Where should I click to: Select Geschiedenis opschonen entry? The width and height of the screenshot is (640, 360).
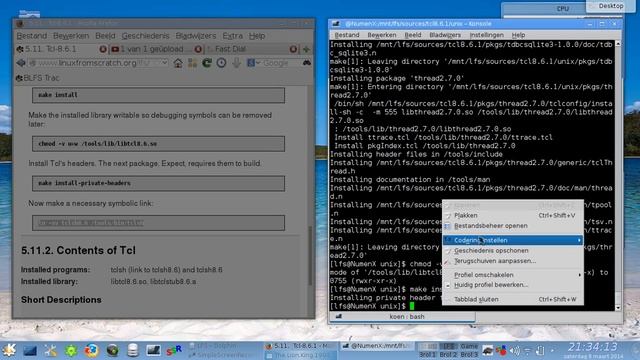pos(513,251)
